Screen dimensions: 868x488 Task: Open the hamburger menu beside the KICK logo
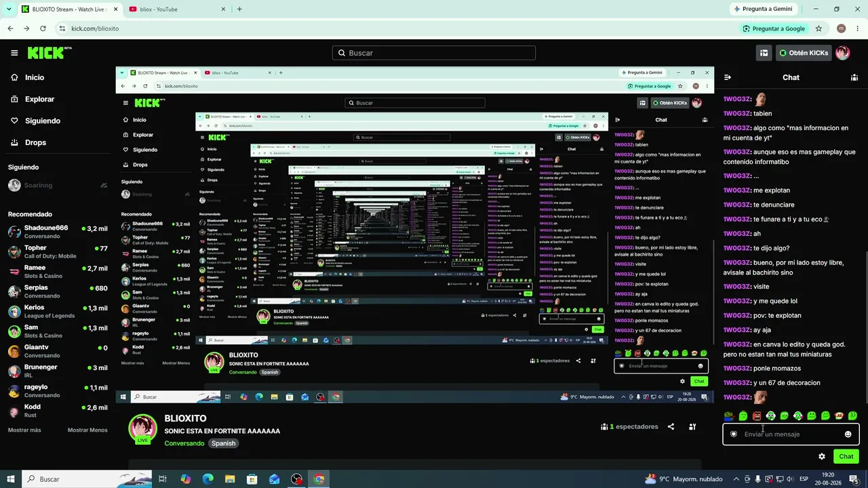tap(14, 53)
